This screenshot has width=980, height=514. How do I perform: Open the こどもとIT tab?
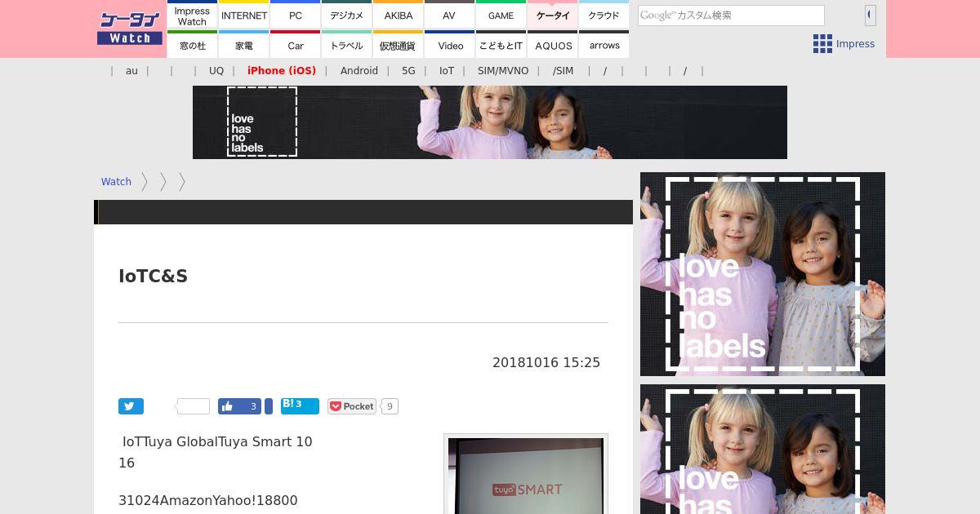(x=501, y=45)
